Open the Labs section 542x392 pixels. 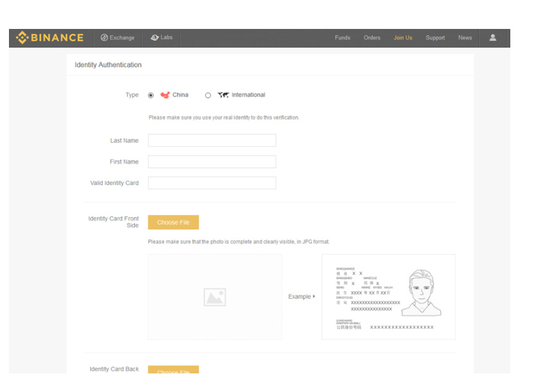tap(162, 38)
